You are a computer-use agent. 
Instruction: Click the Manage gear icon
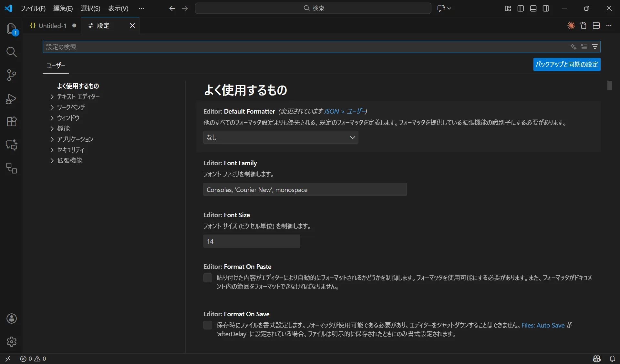point(12,342)
